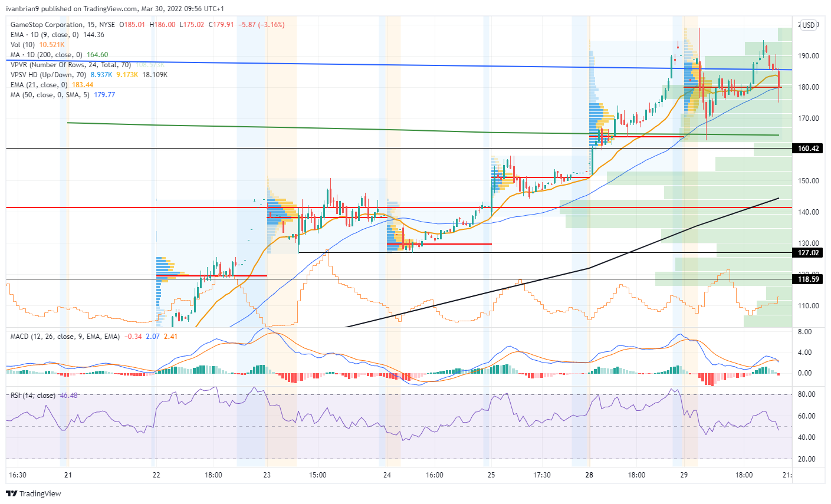Select the Vol (10) indicator legend
This screenshot has height=504, width=831.
37,45
